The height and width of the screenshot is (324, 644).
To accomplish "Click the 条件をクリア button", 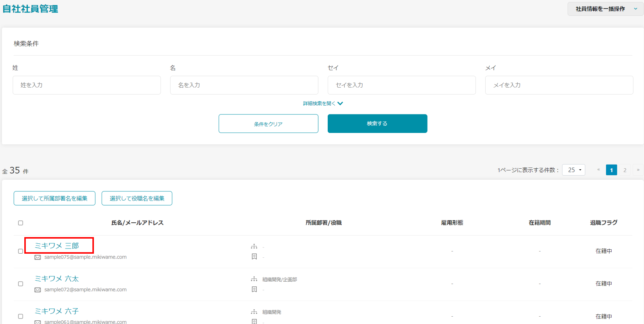I will point(268,124).
